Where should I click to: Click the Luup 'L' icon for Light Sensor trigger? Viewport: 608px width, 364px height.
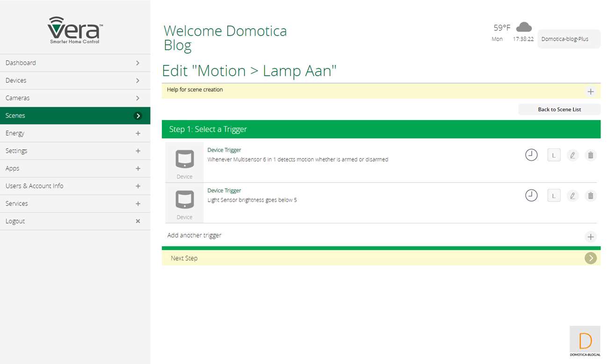[x=554, y=196]
